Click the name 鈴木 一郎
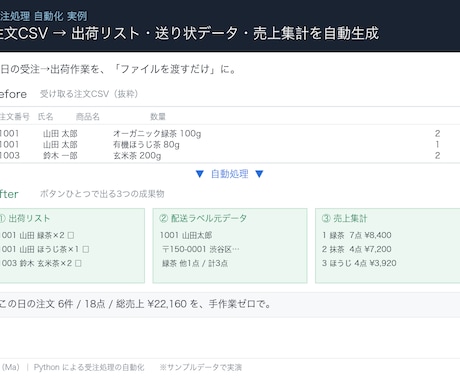Image resolution: width=460 pixels, height=380 pixels. [x=60, y=156]
